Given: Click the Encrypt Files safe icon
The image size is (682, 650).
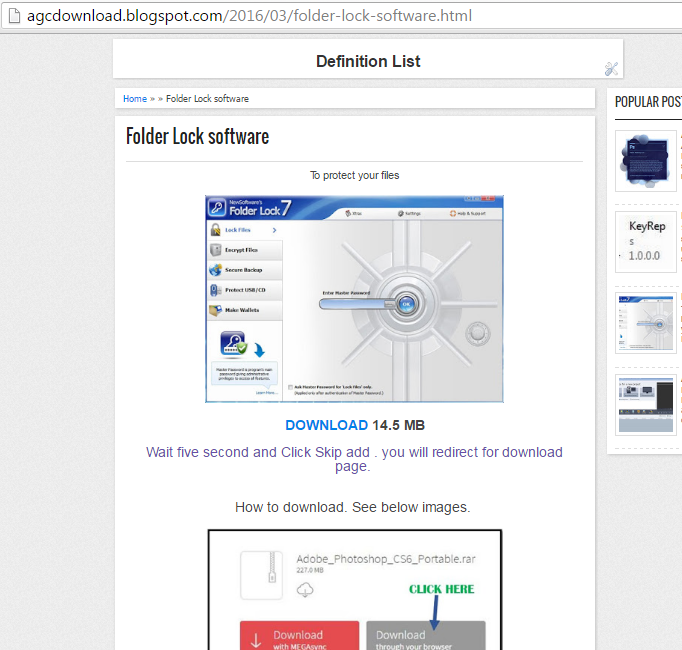Looking at the screenshot, I should (215, 250).
